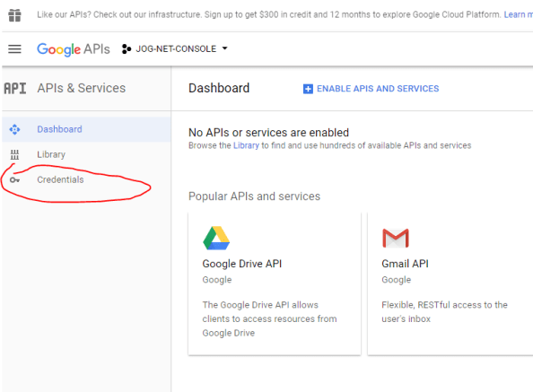Click the Gmail logo icon
The image size is (533, 392).
[396, 238]
